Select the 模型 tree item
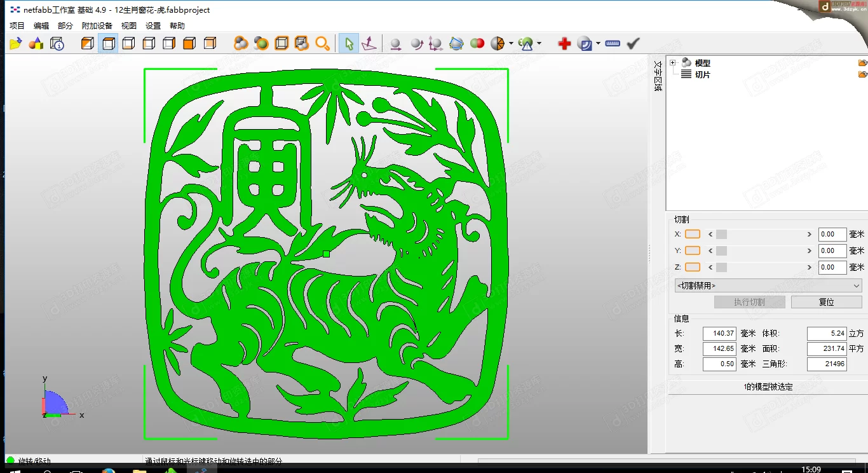The height and width of the screenshot is (473, 868). coord(703,63)
